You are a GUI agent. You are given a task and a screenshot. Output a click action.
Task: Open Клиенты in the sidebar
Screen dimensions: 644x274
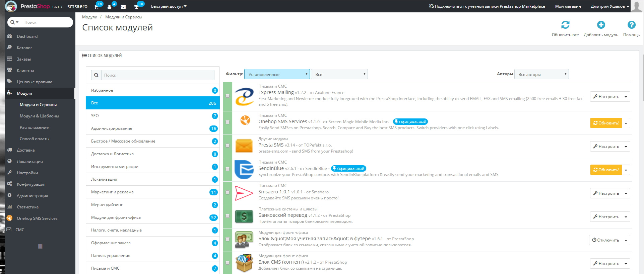40,71
